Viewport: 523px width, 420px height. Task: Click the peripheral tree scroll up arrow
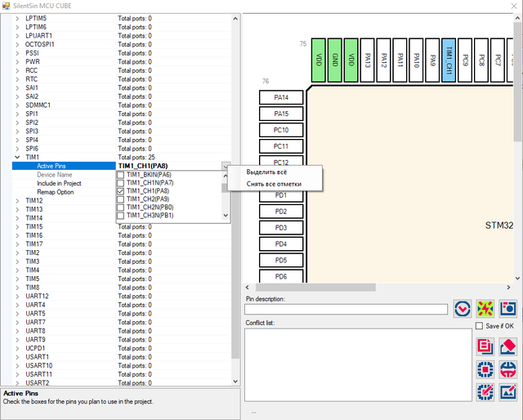tap(235, 19)
